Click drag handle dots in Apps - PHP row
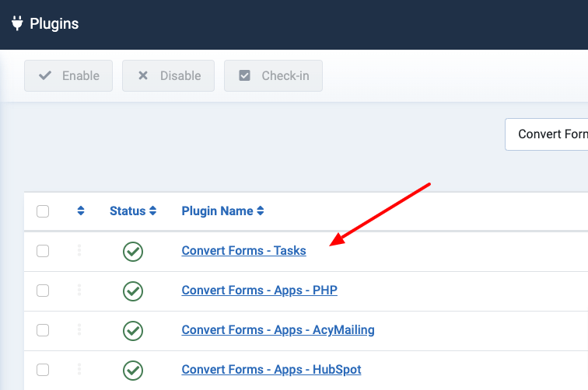This screenshot has width=588, height=390. [79, 290]
